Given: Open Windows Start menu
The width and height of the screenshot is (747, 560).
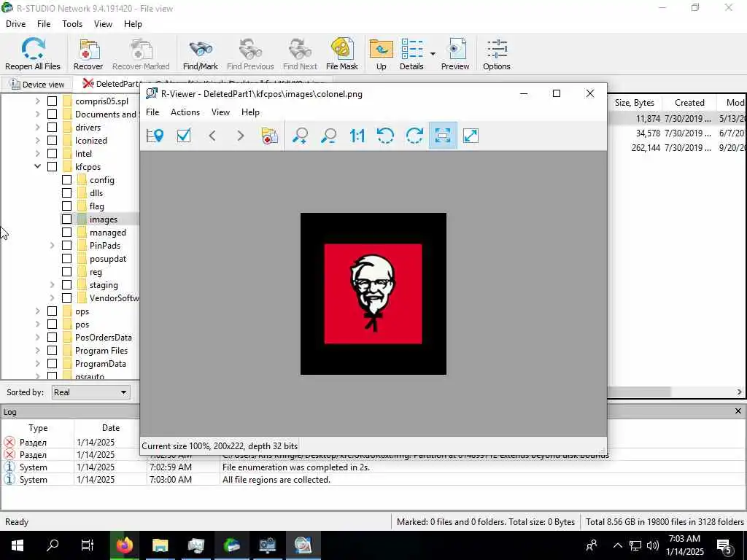Looking at the screenshot, I should point(18,545).
